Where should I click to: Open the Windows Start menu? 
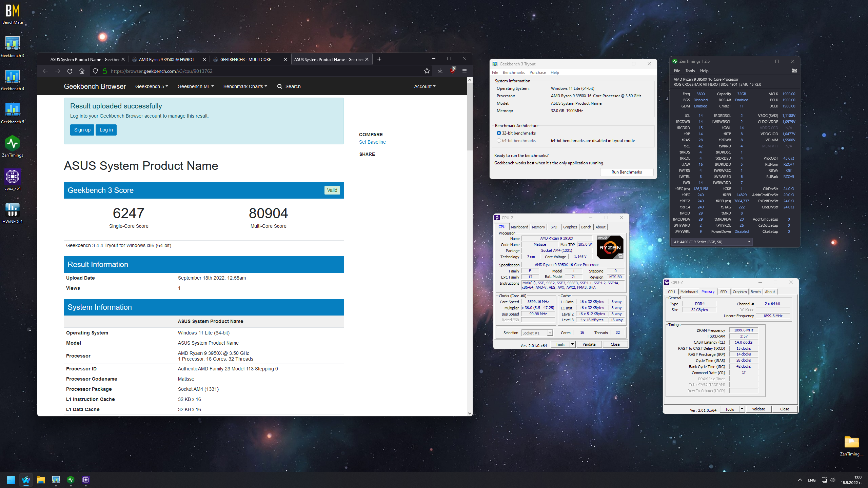tap(11, 480)
